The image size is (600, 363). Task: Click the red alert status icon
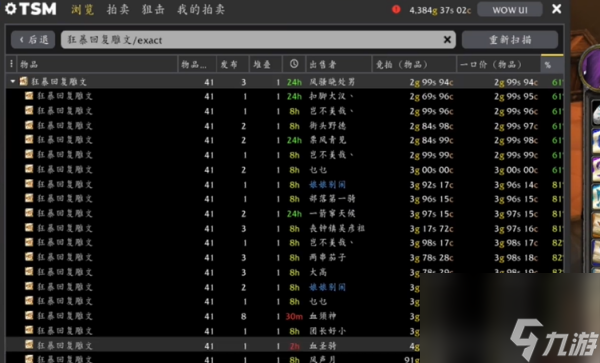pos(396,9)
